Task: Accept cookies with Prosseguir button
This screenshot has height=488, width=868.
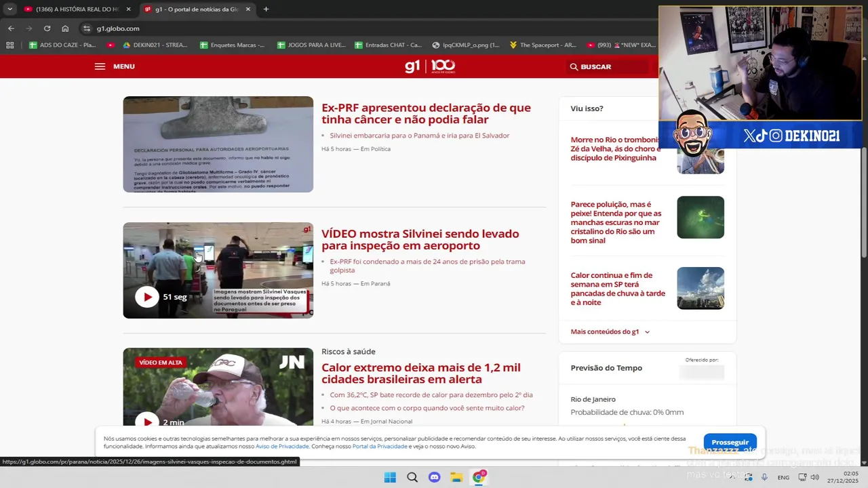Action: (730, 442)
